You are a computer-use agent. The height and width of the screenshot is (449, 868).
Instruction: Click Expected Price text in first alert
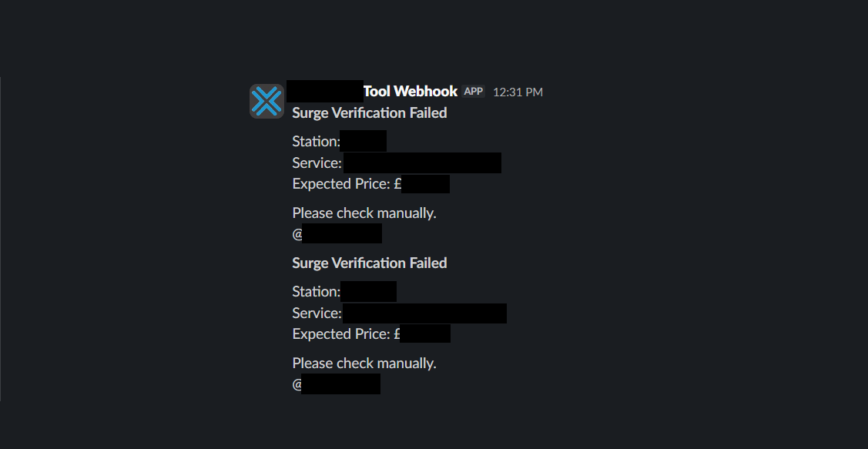pos(342,184)
